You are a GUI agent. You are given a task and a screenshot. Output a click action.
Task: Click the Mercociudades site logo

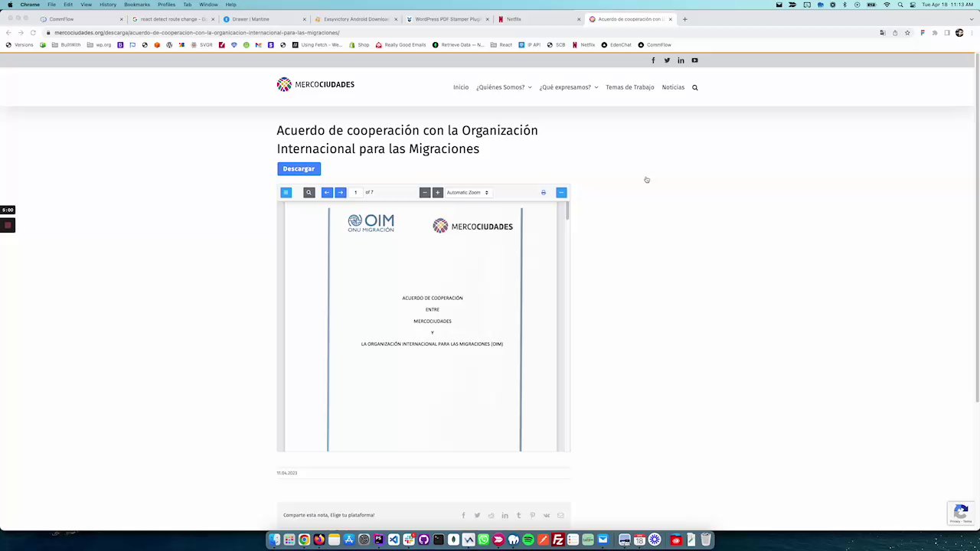(315, 84)
